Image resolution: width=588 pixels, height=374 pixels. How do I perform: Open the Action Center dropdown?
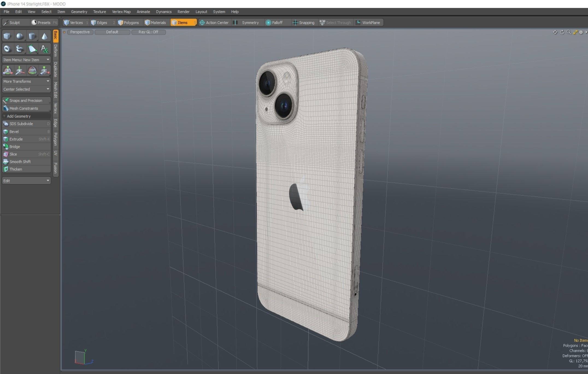214,23
